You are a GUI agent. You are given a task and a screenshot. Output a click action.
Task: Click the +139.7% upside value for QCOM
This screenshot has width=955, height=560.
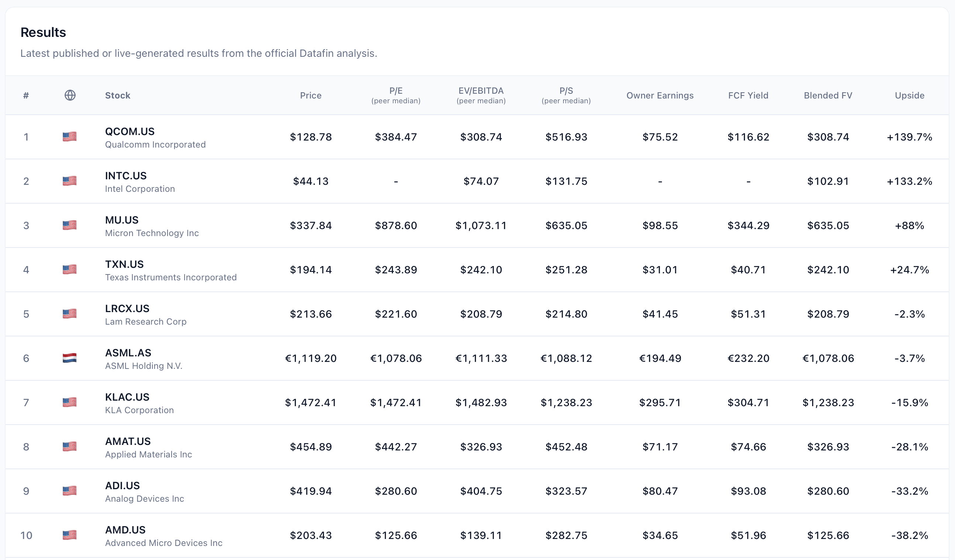pos(910,137)
